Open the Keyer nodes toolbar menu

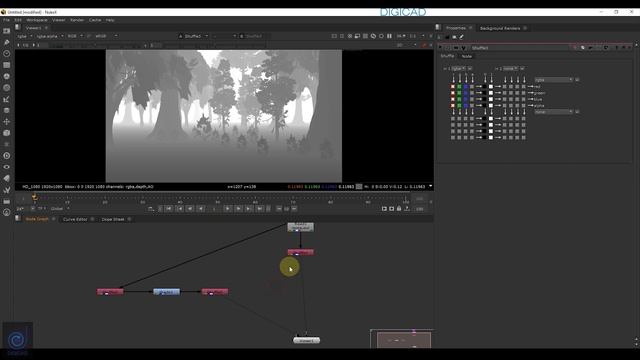7,99
